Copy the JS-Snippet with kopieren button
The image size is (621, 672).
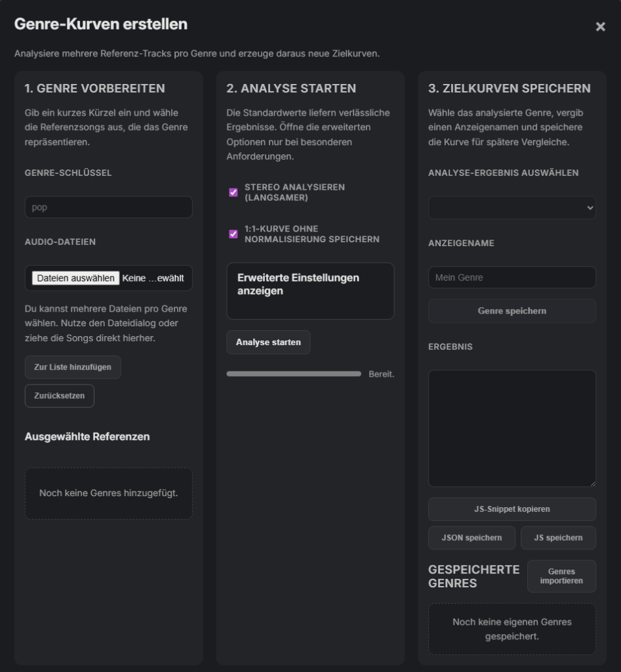(511, 509)
